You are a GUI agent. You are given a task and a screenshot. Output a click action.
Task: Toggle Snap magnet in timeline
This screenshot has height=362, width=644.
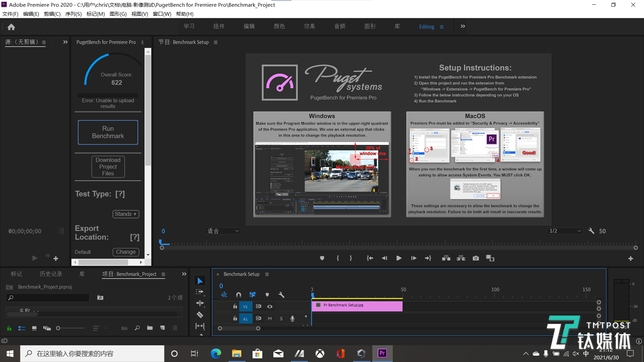coord(238,295)
